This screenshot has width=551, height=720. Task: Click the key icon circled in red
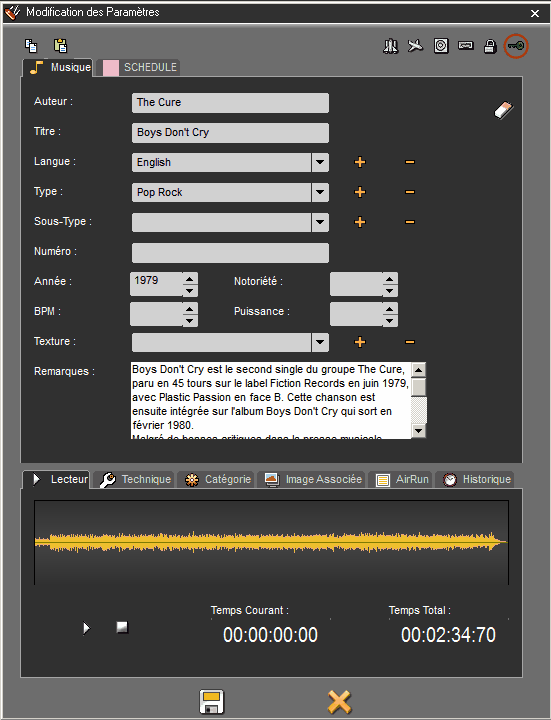click(x=516, y=46)
